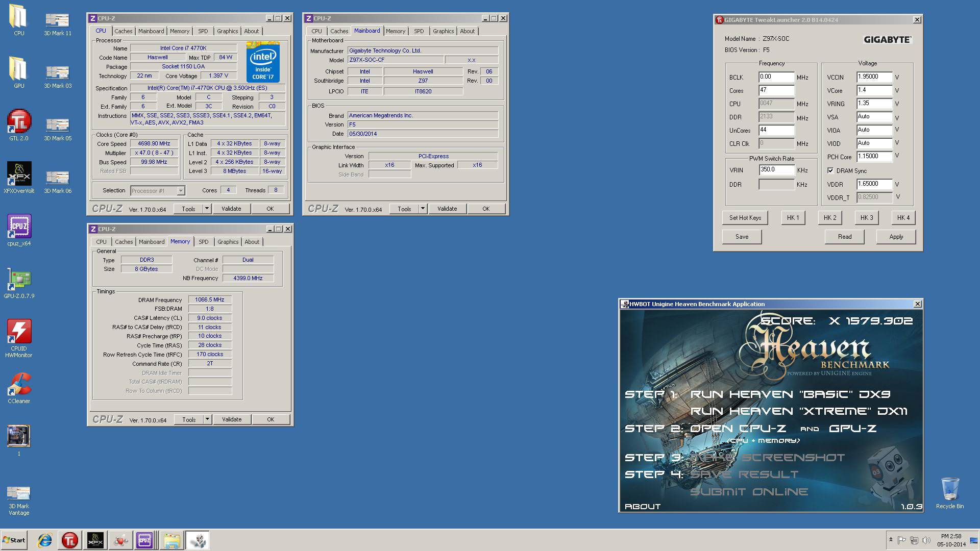
Task: Open the Recycle Bin
Action: [x=950, y=493]
